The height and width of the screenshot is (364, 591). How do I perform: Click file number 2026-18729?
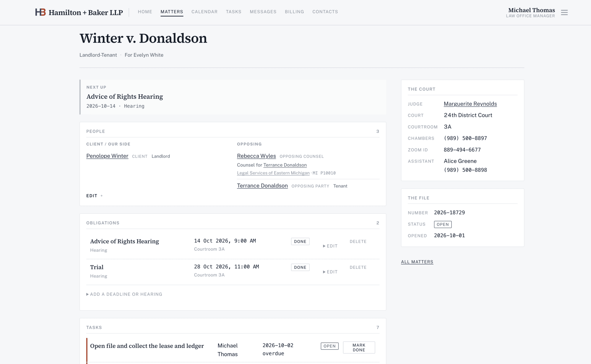pos(449,213)
